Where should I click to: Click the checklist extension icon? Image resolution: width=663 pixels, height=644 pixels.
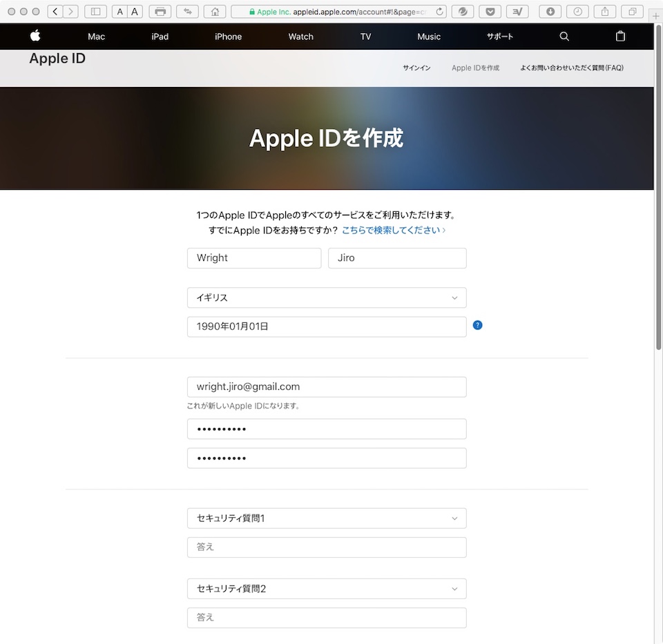pos(517,12)
